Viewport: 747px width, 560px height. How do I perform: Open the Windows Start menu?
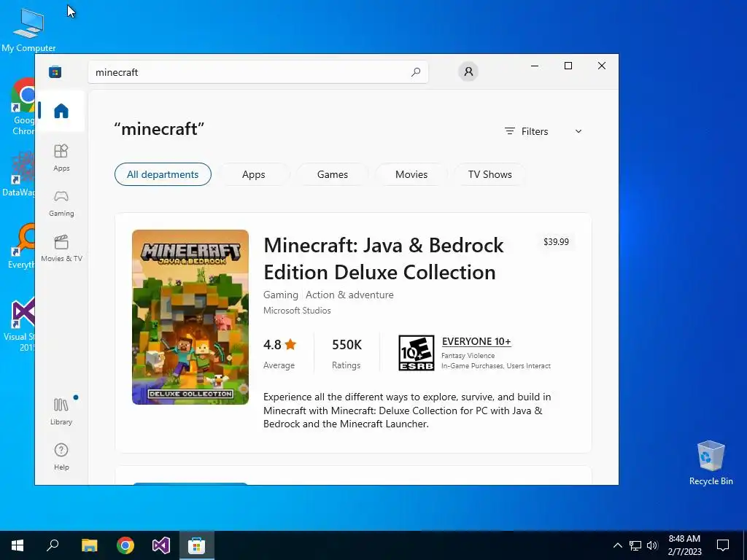tap(18, 545)
